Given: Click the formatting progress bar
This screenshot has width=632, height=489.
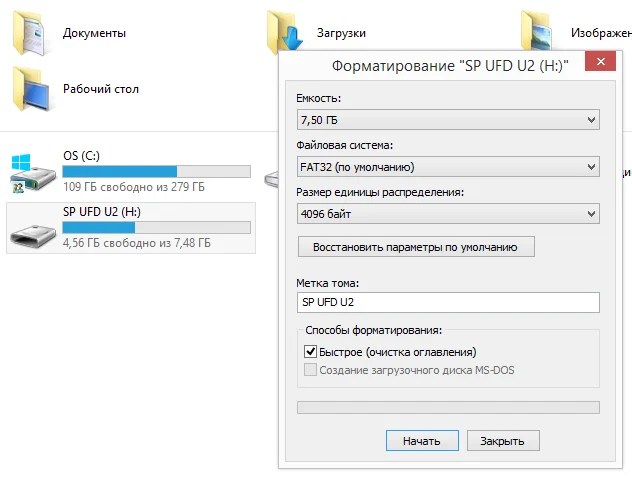Looking at the screenshot, I should tap(448, 407).
